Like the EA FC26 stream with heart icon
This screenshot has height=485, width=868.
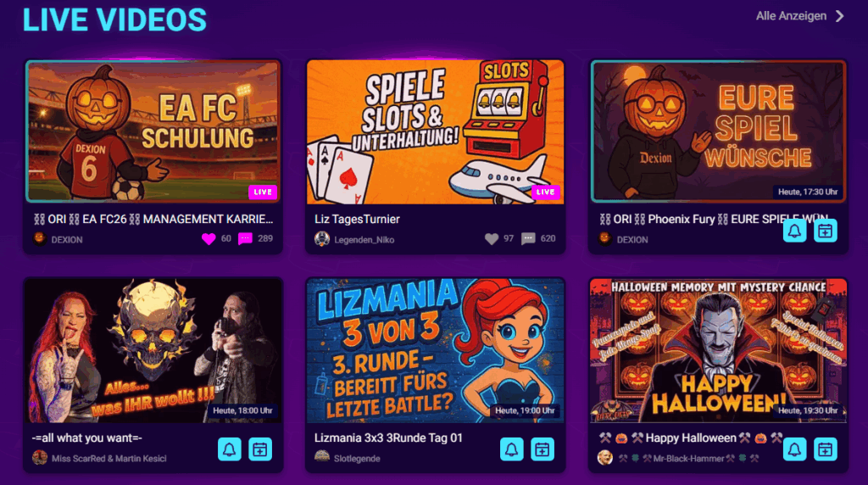coord(209,238)
